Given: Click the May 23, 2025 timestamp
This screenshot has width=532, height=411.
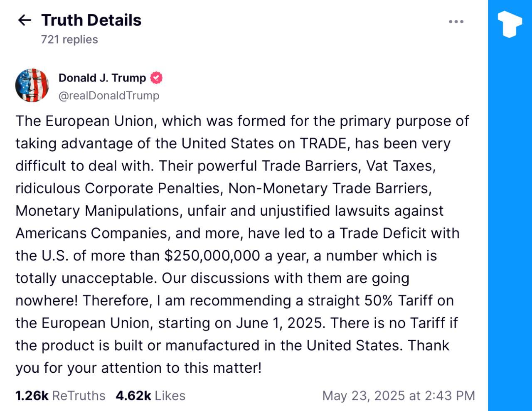Looking at the screenshot, I should point(398,396).
